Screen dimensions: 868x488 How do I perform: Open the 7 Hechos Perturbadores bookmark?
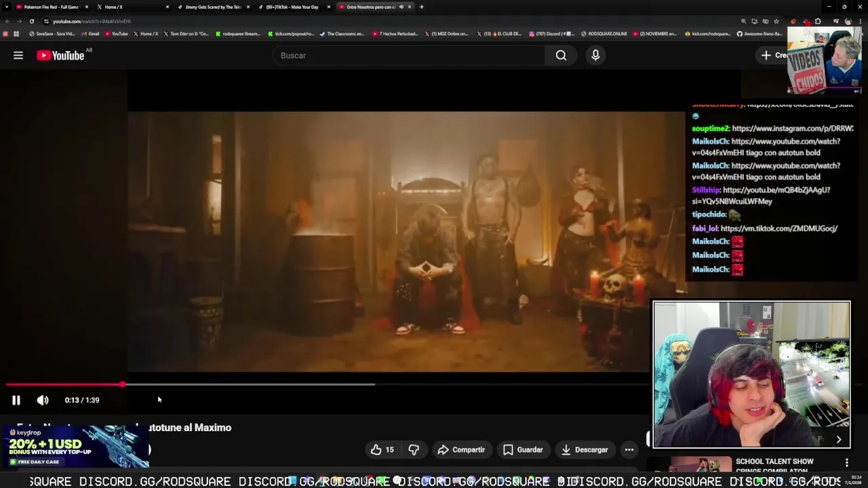[395, 34]
